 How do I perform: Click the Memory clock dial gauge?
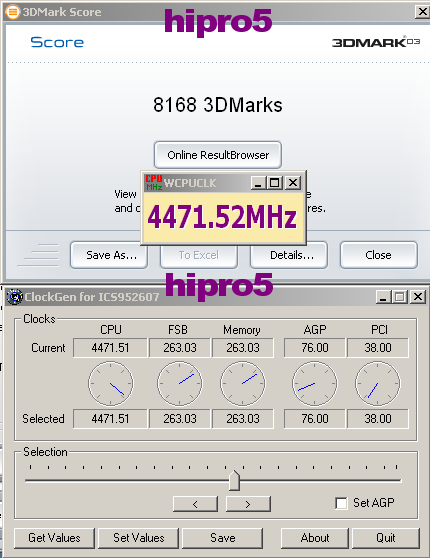tap(243, 384)
